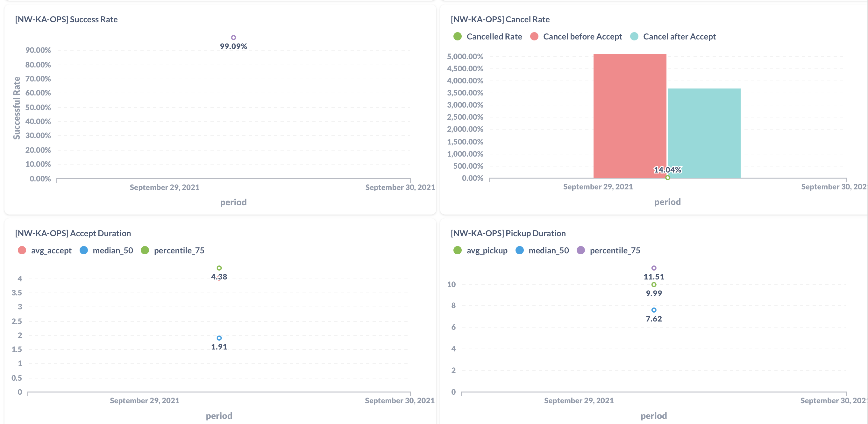
Task: Toggle median_50 series in Accept Duration legend
Action: (112, 250)
